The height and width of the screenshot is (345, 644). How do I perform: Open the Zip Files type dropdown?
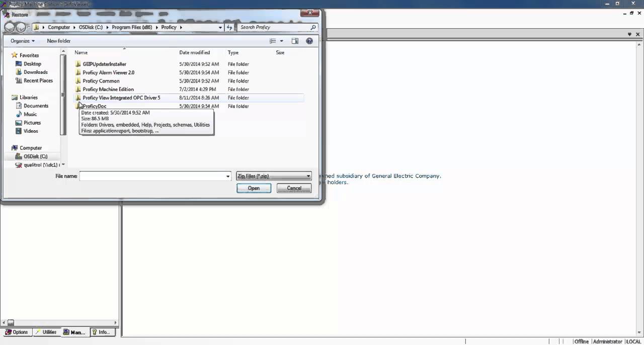(x=274, y=176)
